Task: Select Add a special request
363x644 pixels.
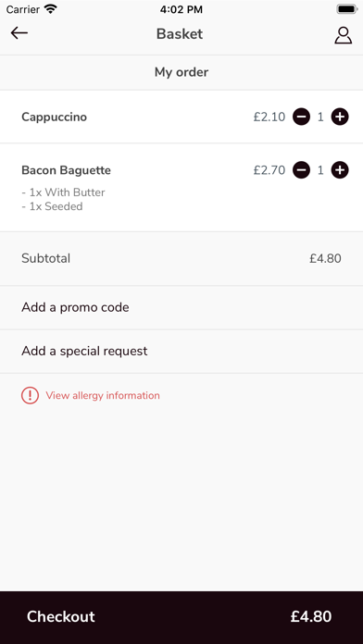Action: (181, 352)
